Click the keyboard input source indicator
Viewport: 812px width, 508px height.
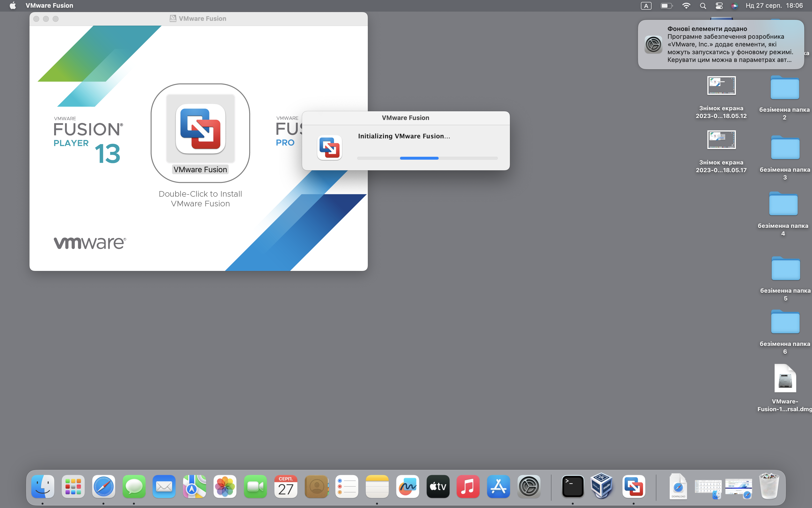[646, 6]
